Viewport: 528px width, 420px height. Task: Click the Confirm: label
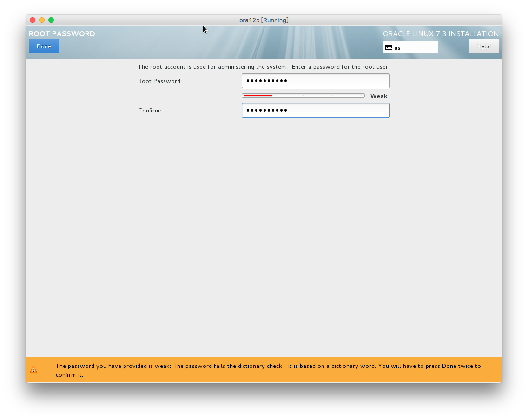tap(150, 111)
